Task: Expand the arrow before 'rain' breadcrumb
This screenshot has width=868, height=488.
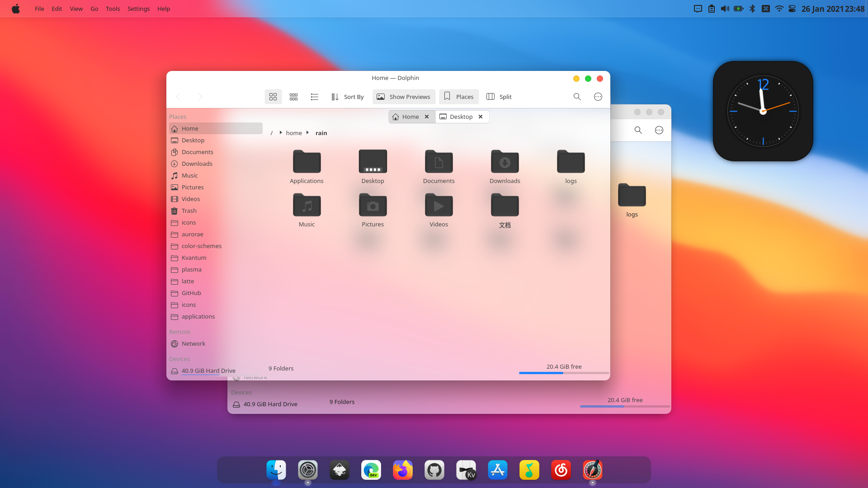Action: coord(307,133)
